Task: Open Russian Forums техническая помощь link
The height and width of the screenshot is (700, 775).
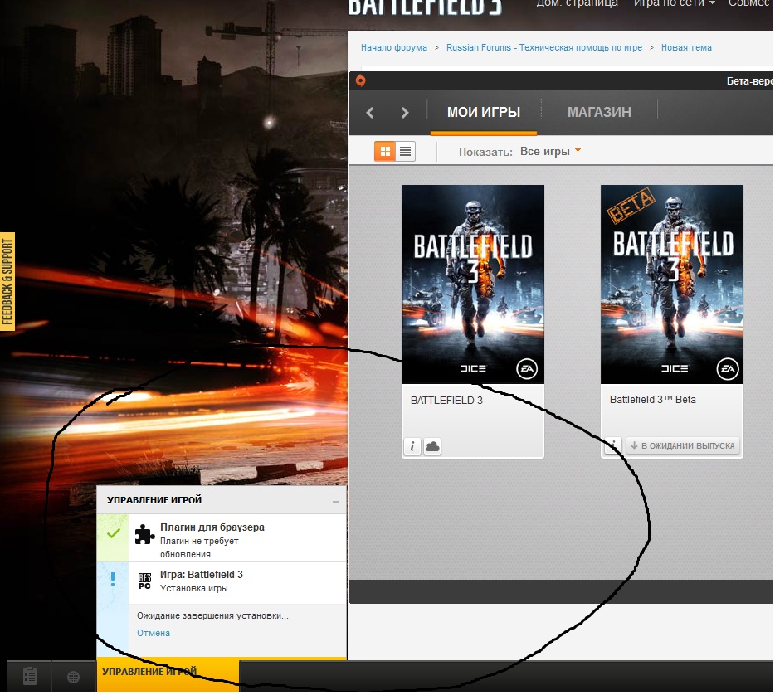Action: [x=544, y=47]
